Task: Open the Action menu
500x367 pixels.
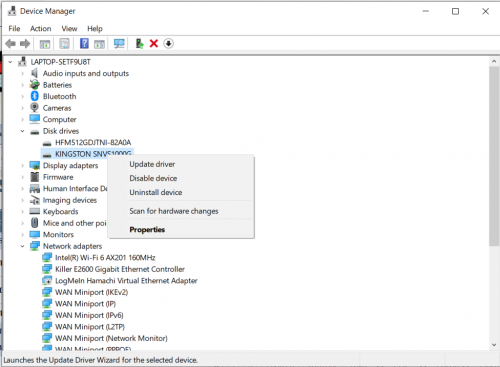Action: tap(41, 29)
